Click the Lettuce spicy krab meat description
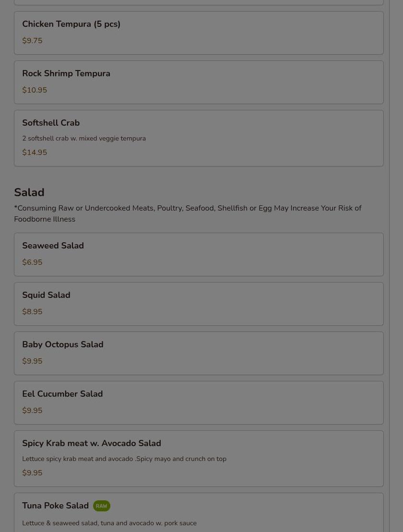Image resolution: width=403 pixels, height=532 pixels. pos(124,459)
